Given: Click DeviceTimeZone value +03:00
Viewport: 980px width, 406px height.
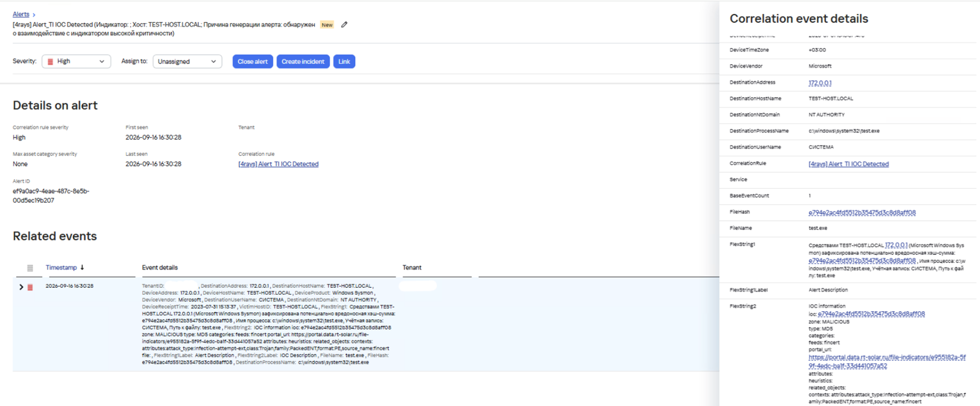Looking at the screenshot, I should pos(817,50).
